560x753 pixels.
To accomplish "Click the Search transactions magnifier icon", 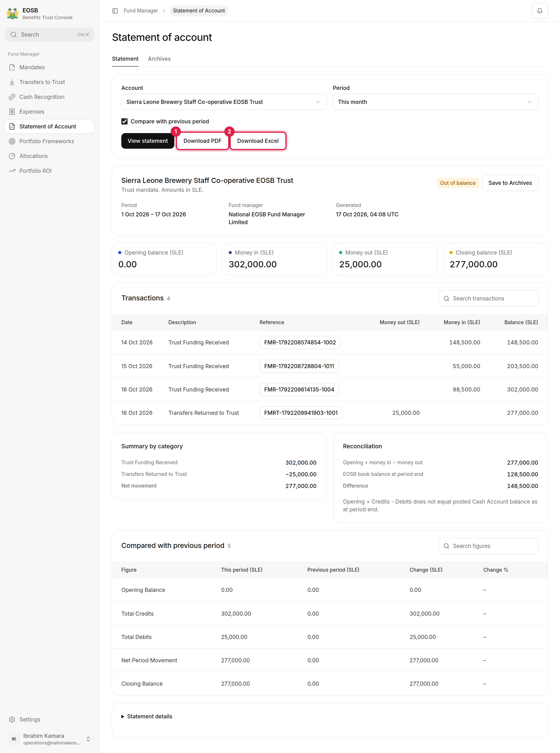I will pyautogui.click(x=446, y=298).
